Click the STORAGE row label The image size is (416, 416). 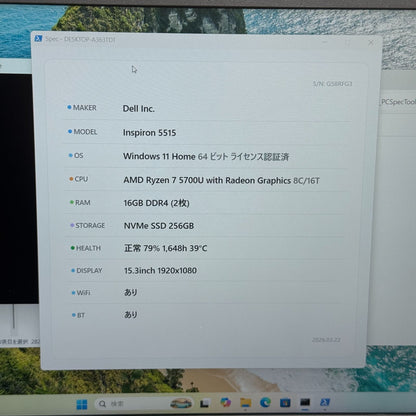point(90,225)
